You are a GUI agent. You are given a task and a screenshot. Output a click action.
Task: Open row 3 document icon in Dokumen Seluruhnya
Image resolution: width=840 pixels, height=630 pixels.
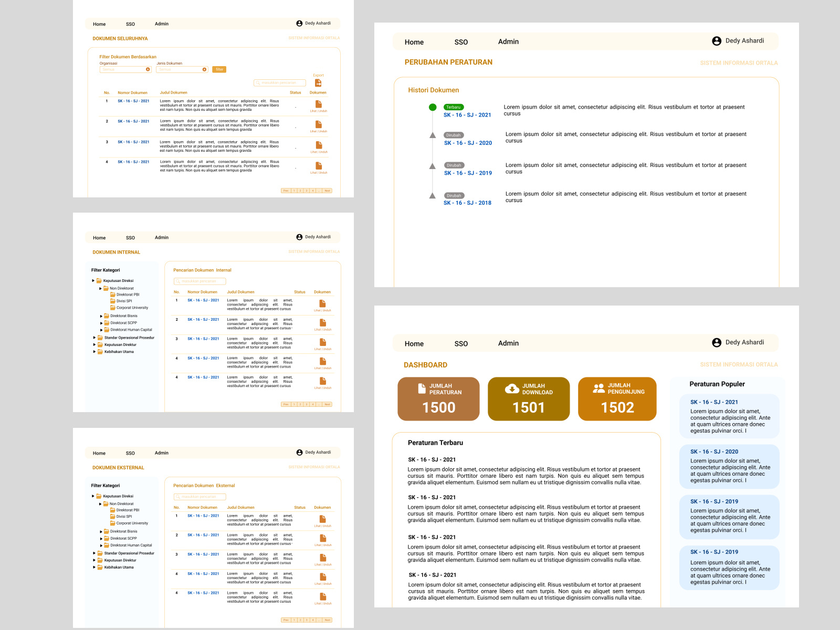coord(319,145)
